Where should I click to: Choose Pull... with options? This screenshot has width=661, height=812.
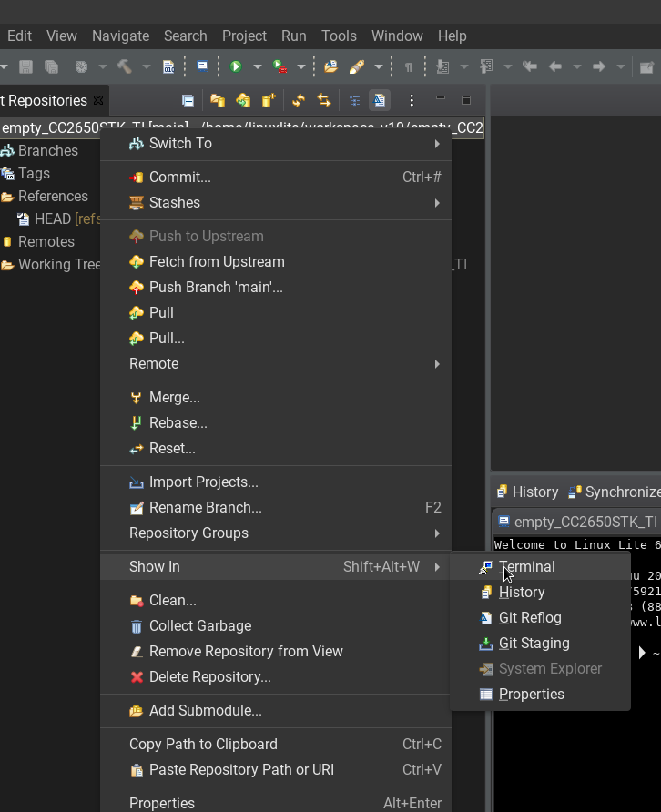click(276, 338)
